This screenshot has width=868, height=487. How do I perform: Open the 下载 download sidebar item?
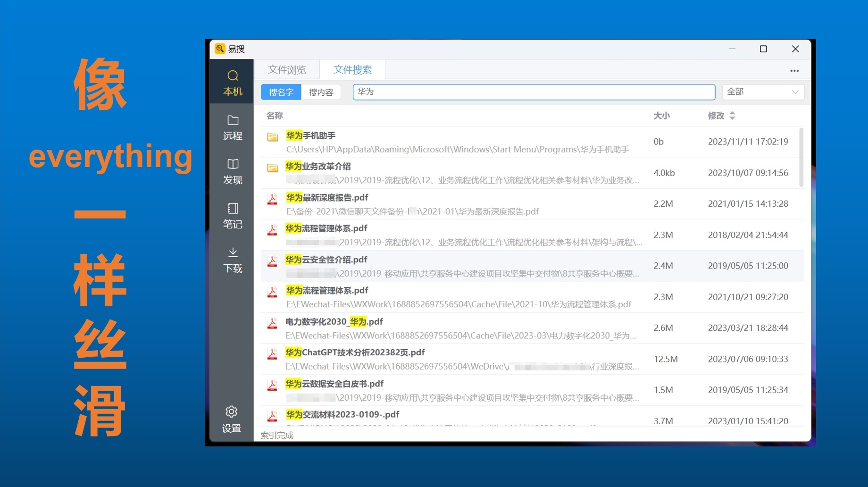point(233,260)
